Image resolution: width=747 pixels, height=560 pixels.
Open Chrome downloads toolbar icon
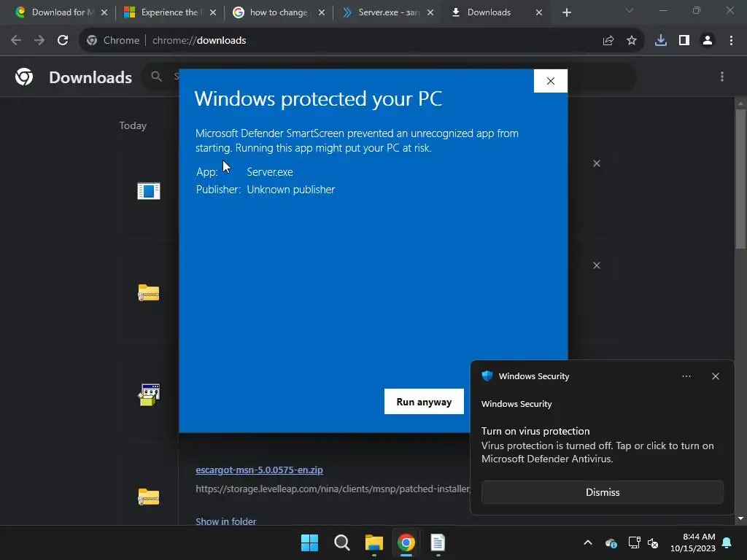(x=660, y=41)
